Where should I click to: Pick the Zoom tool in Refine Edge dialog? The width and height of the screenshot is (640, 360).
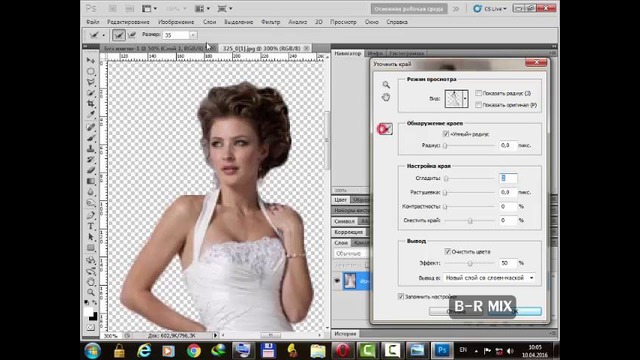pos(386,85)
